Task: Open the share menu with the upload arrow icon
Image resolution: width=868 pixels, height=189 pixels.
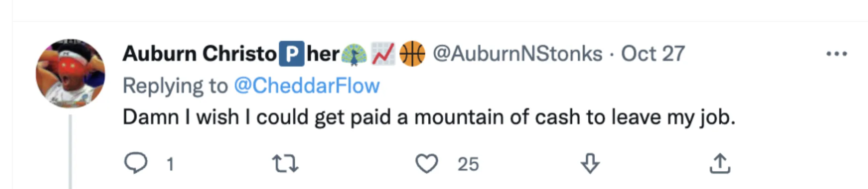Action: (x=720, y=164)
